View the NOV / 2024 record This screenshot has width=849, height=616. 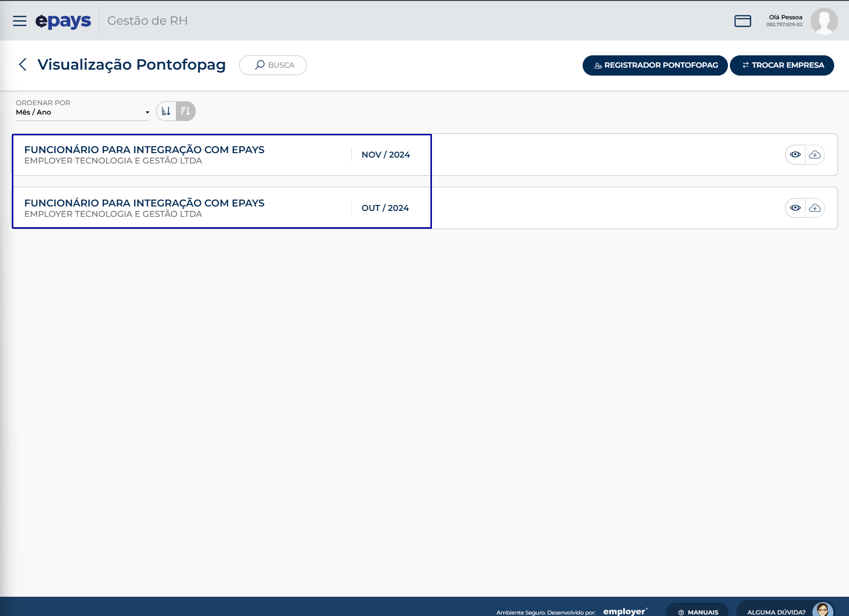click(x=795, y=155)
